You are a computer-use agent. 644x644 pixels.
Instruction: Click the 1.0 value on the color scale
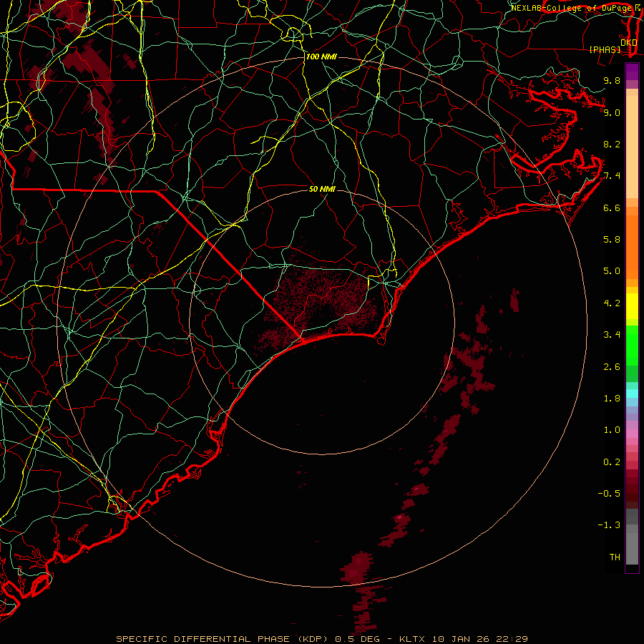coord(612,430)
